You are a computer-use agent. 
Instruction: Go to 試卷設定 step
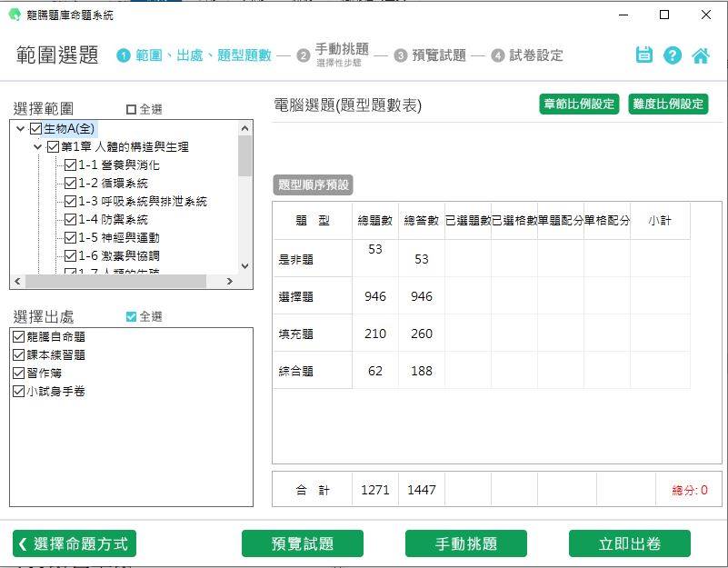pos(536,55)
